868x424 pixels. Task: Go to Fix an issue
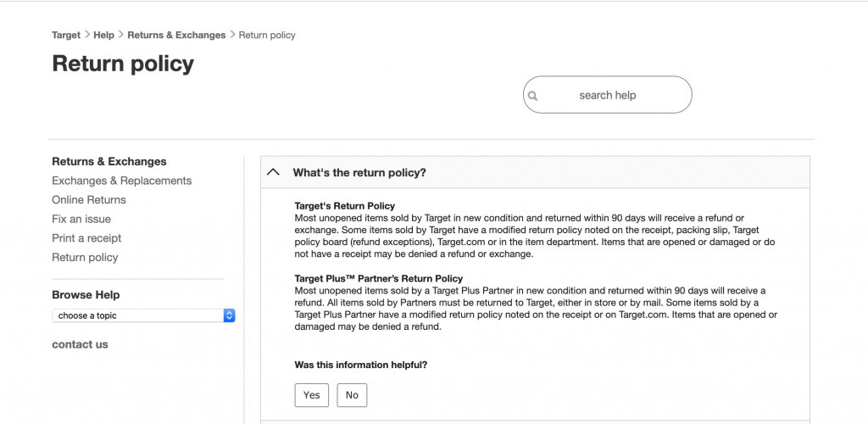coord(81,219)
